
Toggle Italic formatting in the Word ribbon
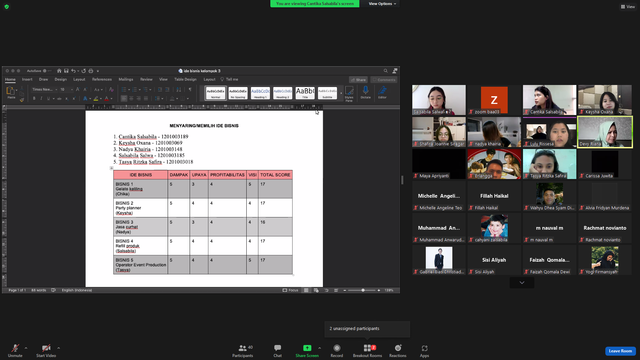coord(41,98)
